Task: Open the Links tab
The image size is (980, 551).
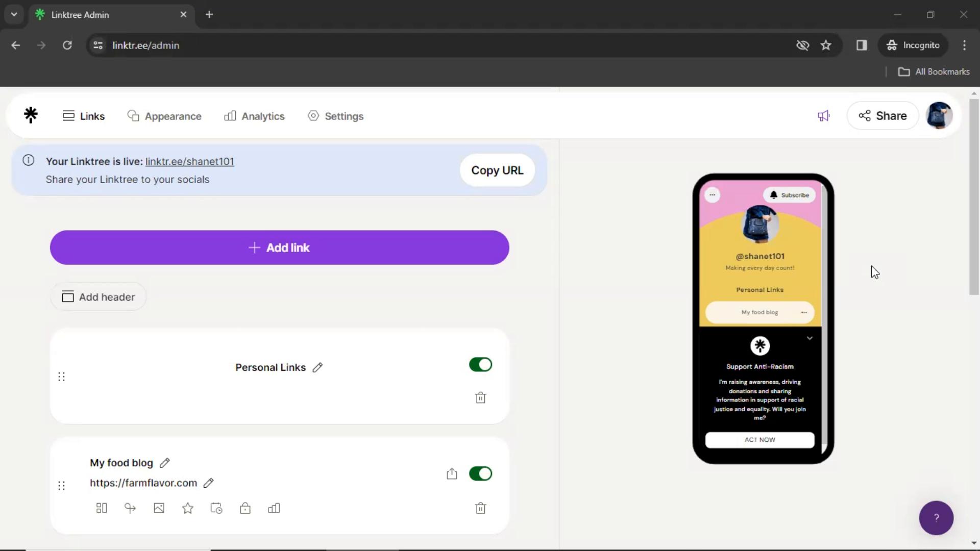Action: 83,116
